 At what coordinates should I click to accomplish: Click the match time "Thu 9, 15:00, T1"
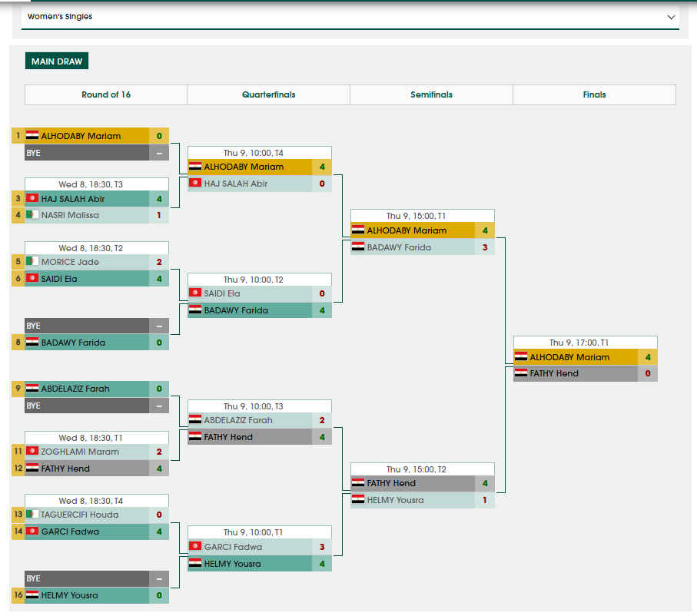[x=416, y=216]
